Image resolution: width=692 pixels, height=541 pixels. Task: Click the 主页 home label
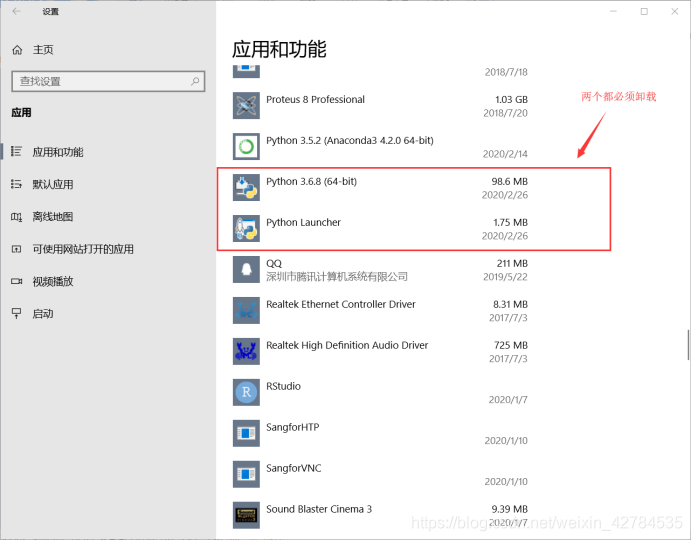point(43,50)
